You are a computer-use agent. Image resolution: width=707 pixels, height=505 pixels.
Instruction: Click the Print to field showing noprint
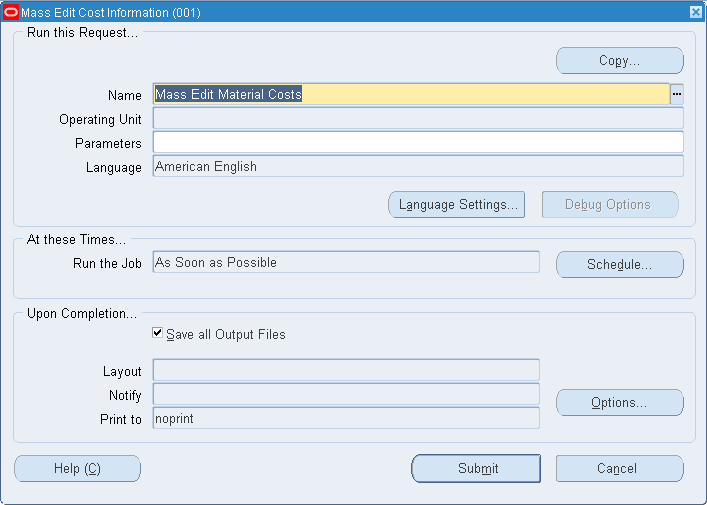pyautogui.click(x=346, y=418)
